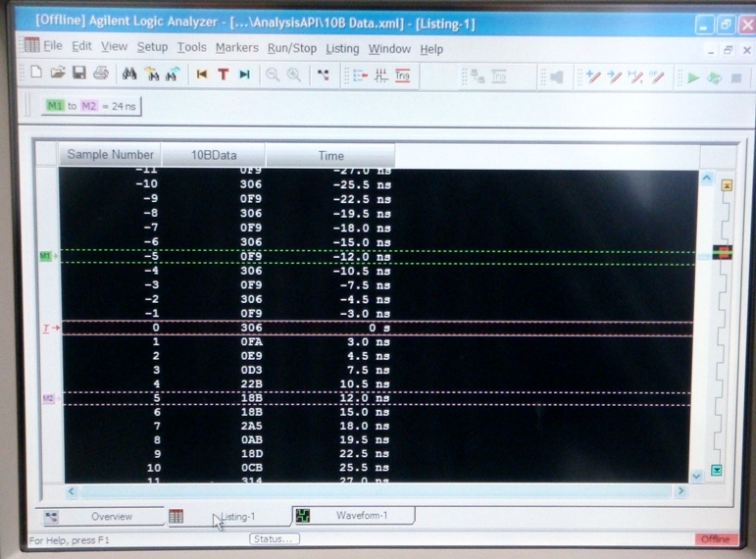Print the listing with printer icon
This screenshot has width=756, height=559.
101,73
